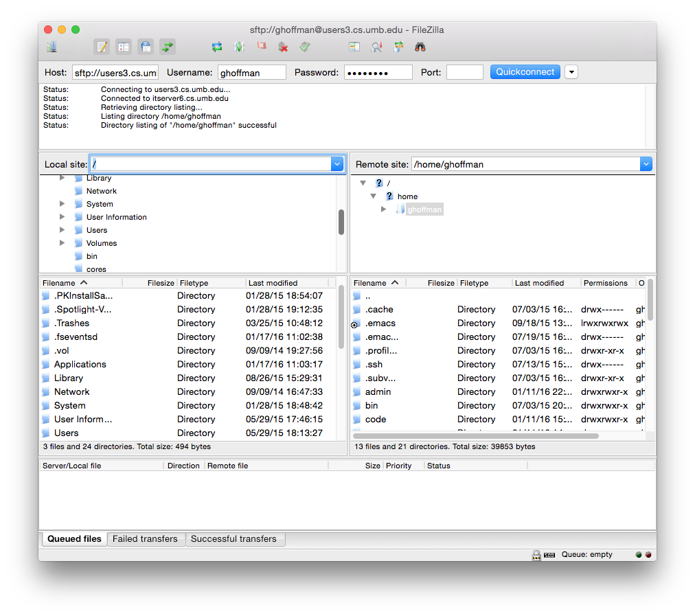Image resolution: width=695 pixels, height=616 pixels.
Task: Click the remote file list vertical scrollbar
Action: [x=650, y=300]
